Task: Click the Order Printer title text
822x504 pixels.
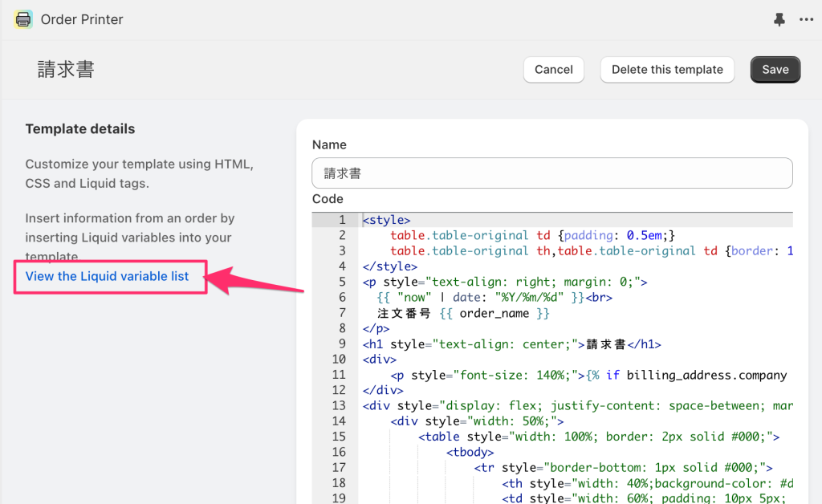Action: [82, 19]
